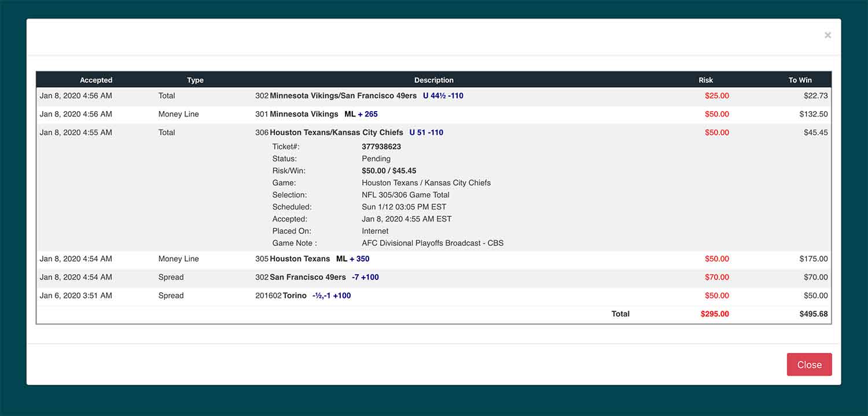Screen dimensions: 868x416
Task: Click the $70.00 risk amount in red
Action: coord(717,277)
